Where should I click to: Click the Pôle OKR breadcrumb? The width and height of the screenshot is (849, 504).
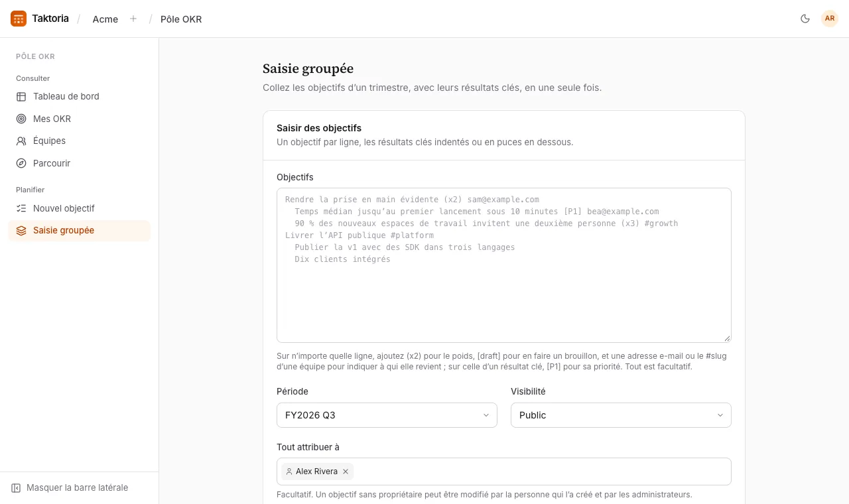tap(181, 19)
